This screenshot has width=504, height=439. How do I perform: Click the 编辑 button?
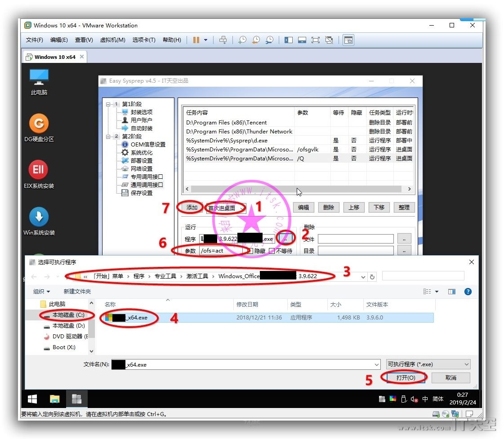pos(303,208)
